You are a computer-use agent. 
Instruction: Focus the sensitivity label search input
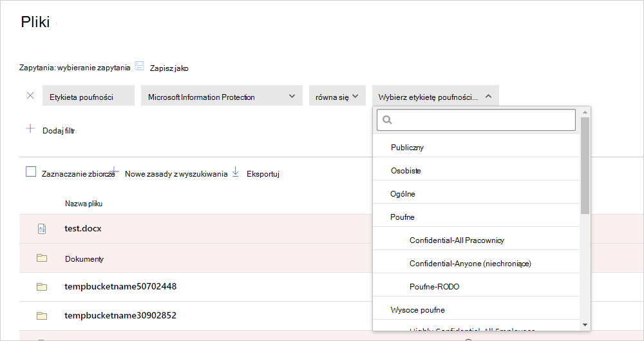coord(476,120)
